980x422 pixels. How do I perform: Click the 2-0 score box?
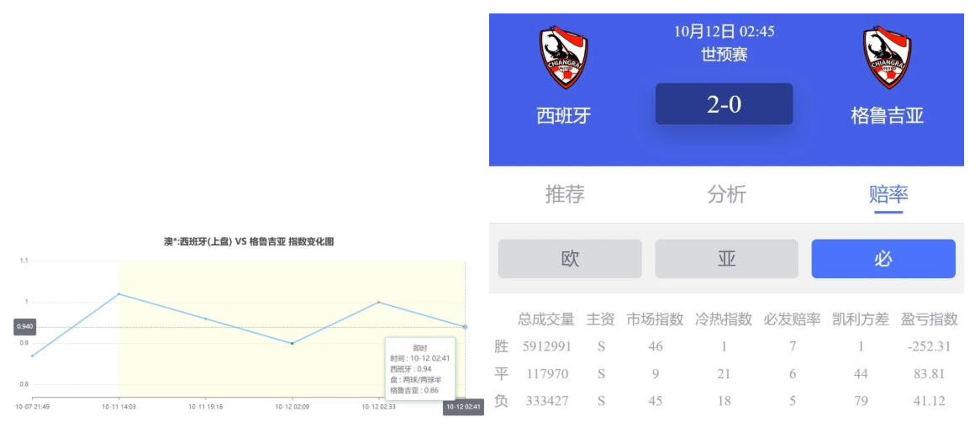pyautogui.click(x=724, y=104)
